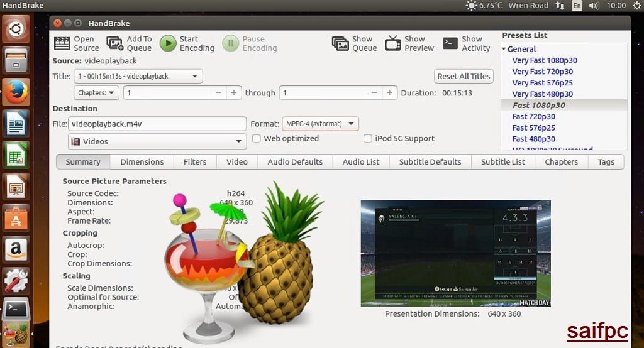
Task: Open the Chapters range type dropdown
Action: click(96, 93)
